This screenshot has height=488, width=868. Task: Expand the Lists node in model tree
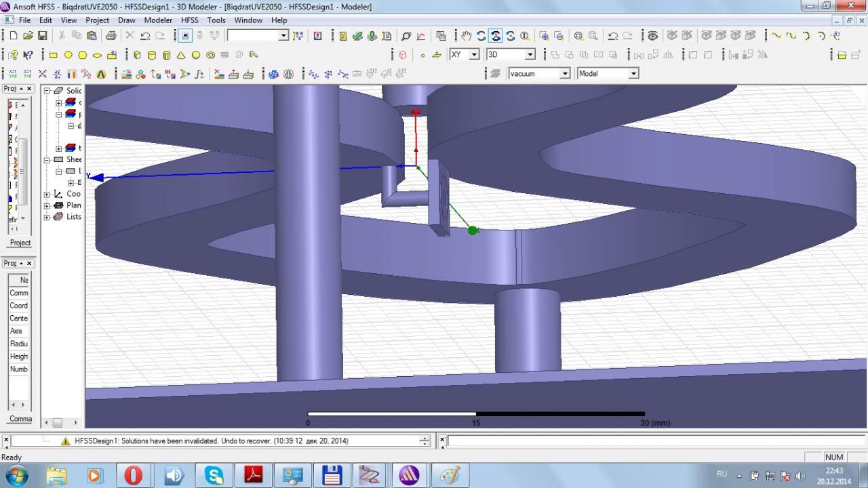[x=47, y=217]
